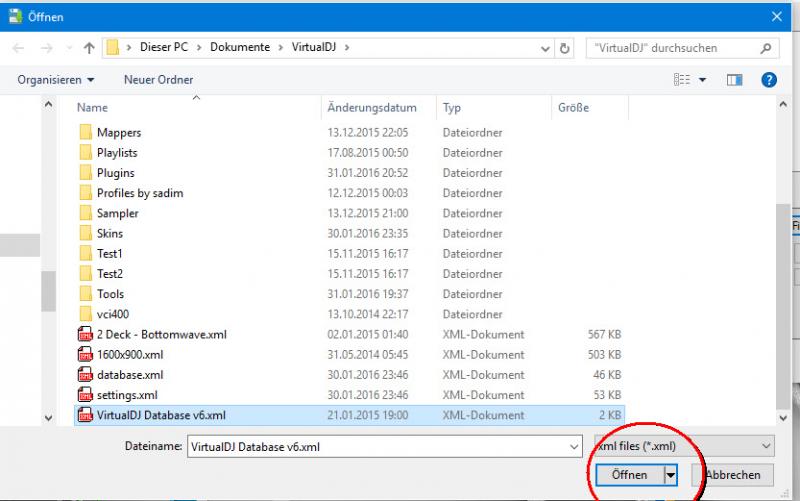Open the Öffnen button split arrow
Image resolution: width=800 pixels, height=501 pixels.
(670, 475)
